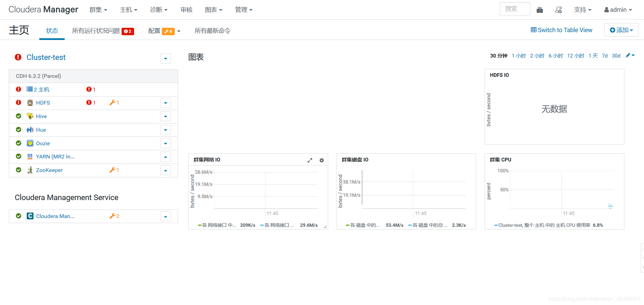Click the parcel gift box icon
644x305 pixels.
[540, 10]
